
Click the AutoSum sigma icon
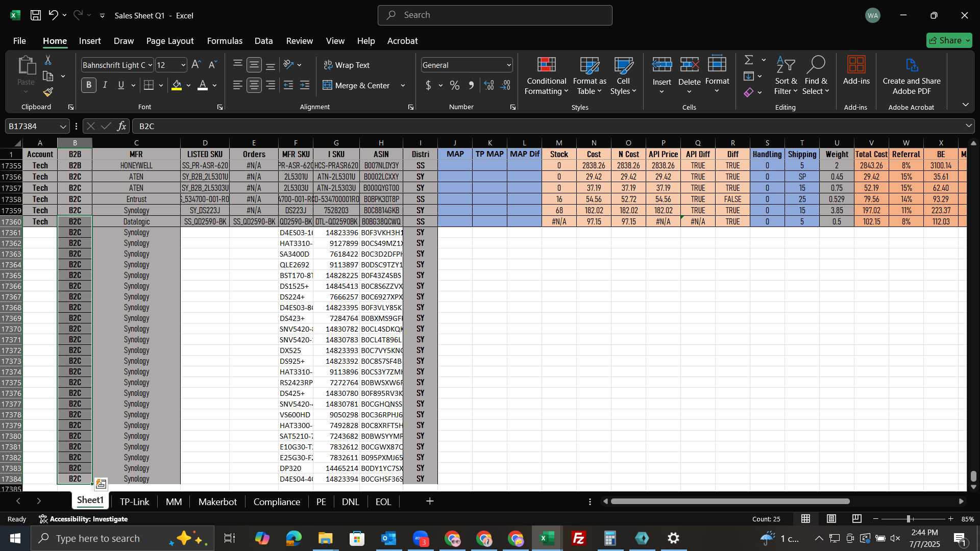point(749,60)
